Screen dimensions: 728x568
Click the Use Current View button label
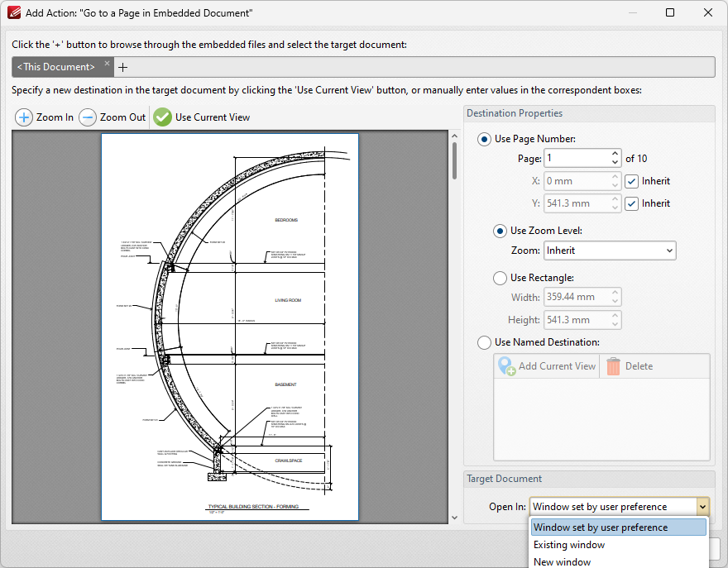(213, 117)
